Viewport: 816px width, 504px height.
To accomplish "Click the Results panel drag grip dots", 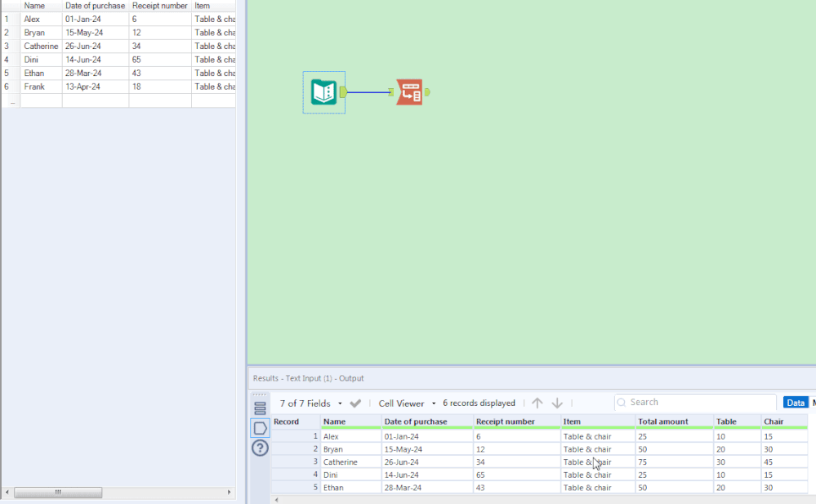I will pyautogui.click(x=260, y=395).
